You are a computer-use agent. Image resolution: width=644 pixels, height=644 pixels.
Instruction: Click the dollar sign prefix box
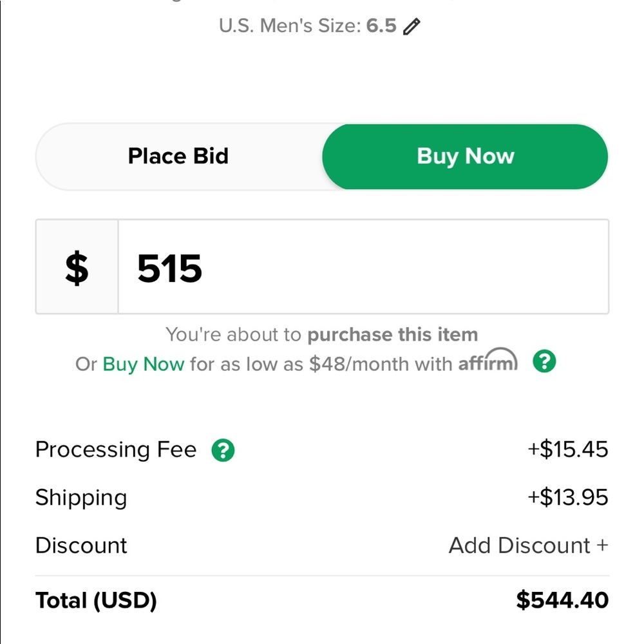(x=77, y=267)
